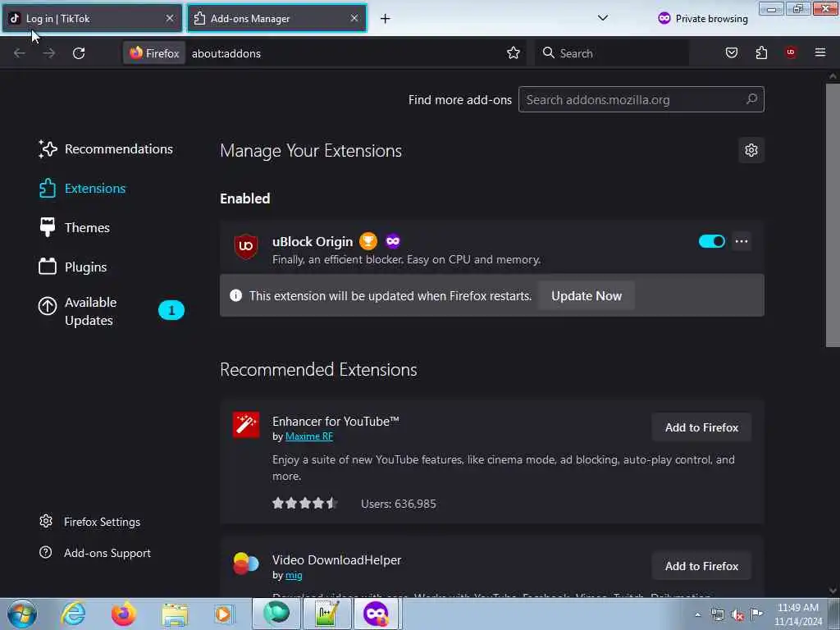Select Extensions in the sidebar
840x630 pixels.
pyautogui.click(x=82, y=189)
